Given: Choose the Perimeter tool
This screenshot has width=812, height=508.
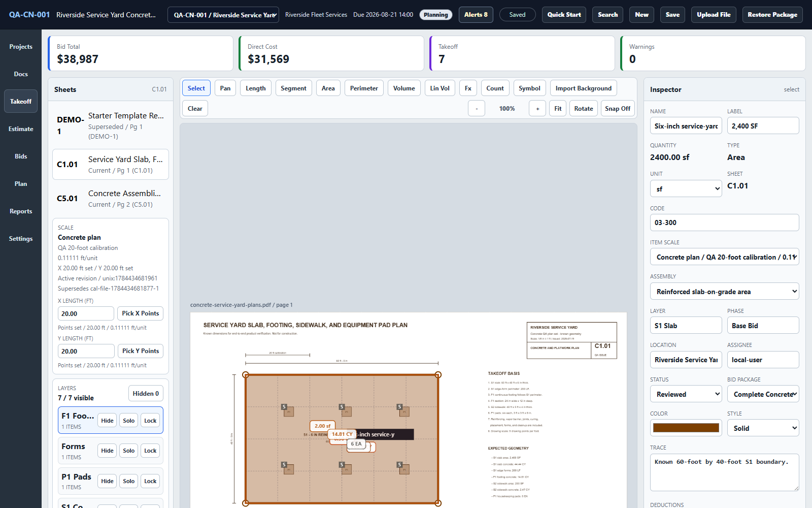Looking at the screenshot, I should (x=364, y=88).
